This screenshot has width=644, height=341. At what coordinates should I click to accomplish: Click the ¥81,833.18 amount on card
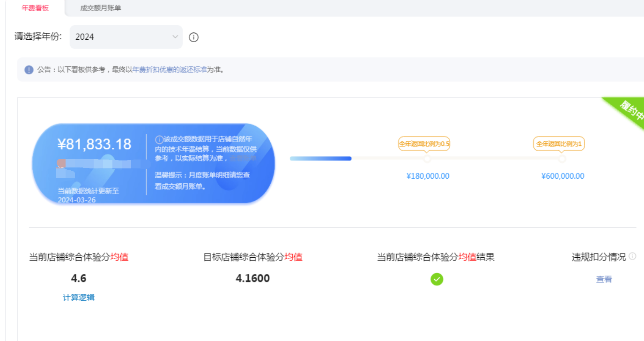94,144
